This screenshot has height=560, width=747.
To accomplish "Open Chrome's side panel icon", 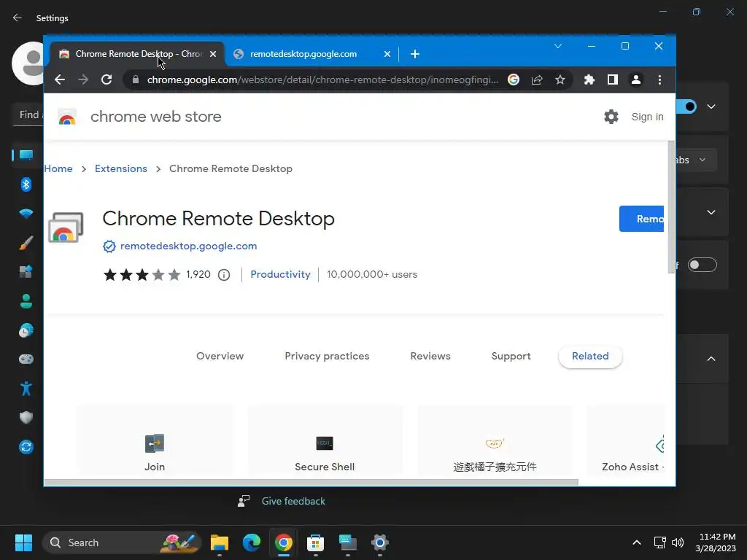I will [613, 79].
